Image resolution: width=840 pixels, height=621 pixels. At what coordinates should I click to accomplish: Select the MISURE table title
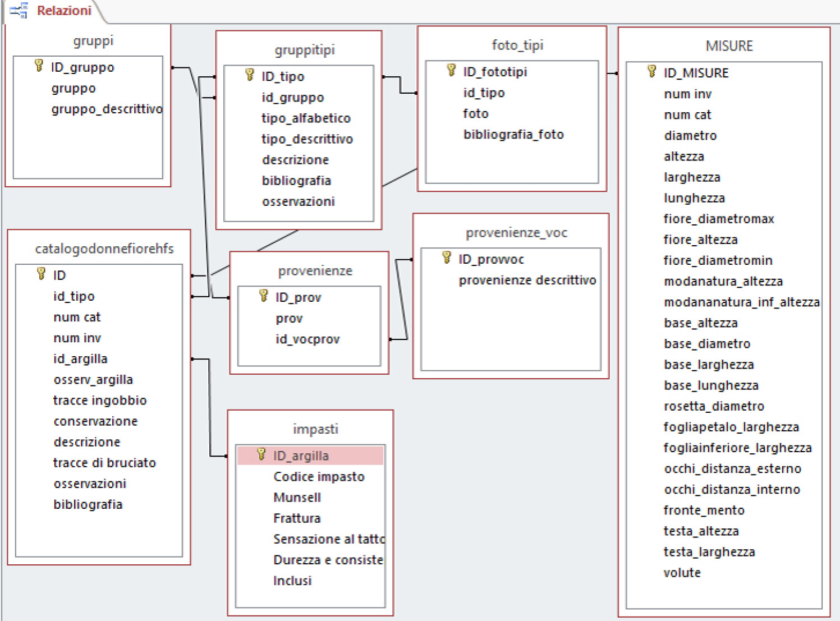(729, 46)
